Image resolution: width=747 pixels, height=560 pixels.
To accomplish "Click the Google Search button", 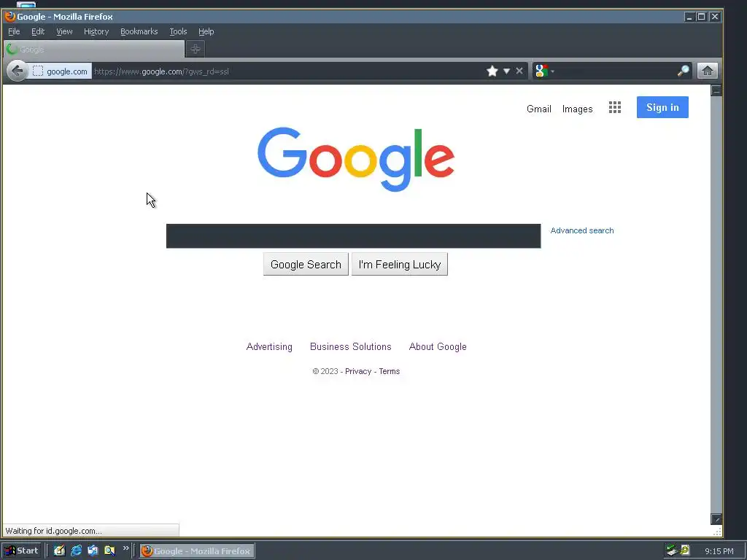I will [306, 264].
